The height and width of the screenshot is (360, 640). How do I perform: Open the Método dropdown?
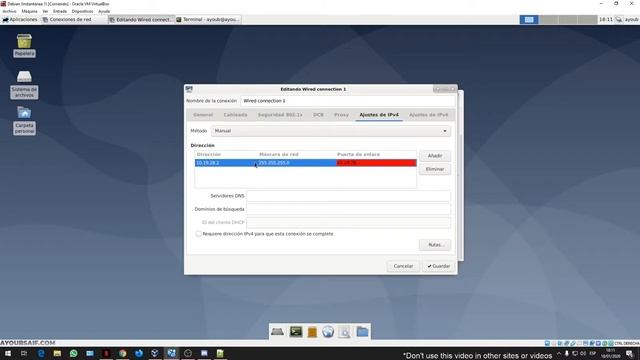331,131
